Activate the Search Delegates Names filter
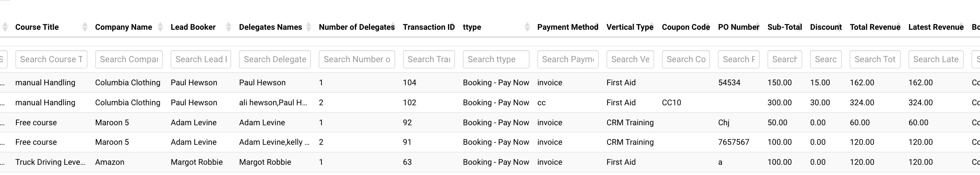980x175 pixels. point(275,59)
